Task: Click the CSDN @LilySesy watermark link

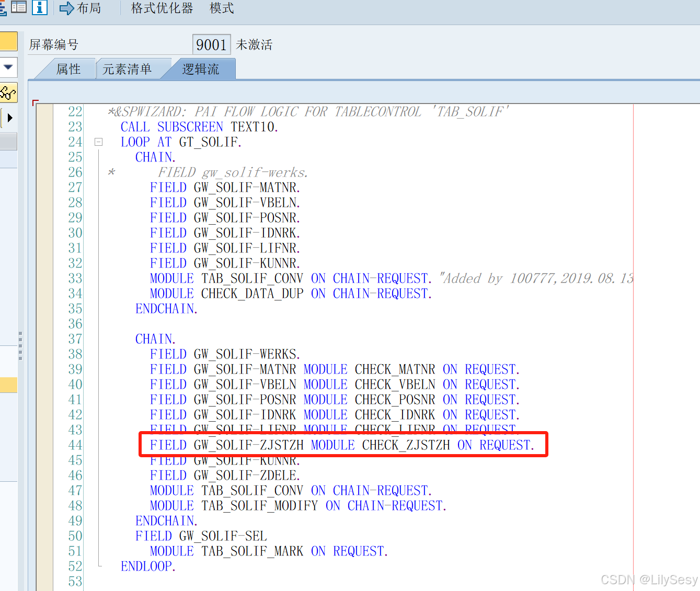Action: tap(651, 580)
